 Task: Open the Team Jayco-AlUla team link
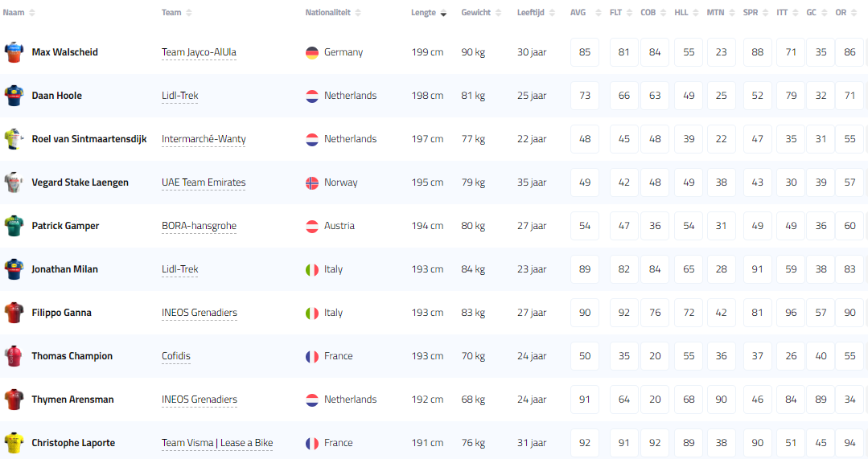click(x=199, y=52)
